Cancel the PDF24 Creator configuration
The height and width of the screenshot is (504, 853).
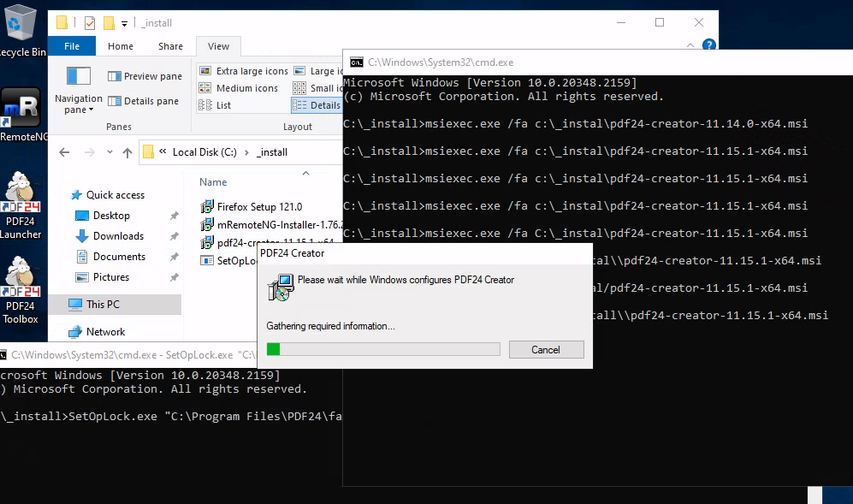(x=546, y=349)
